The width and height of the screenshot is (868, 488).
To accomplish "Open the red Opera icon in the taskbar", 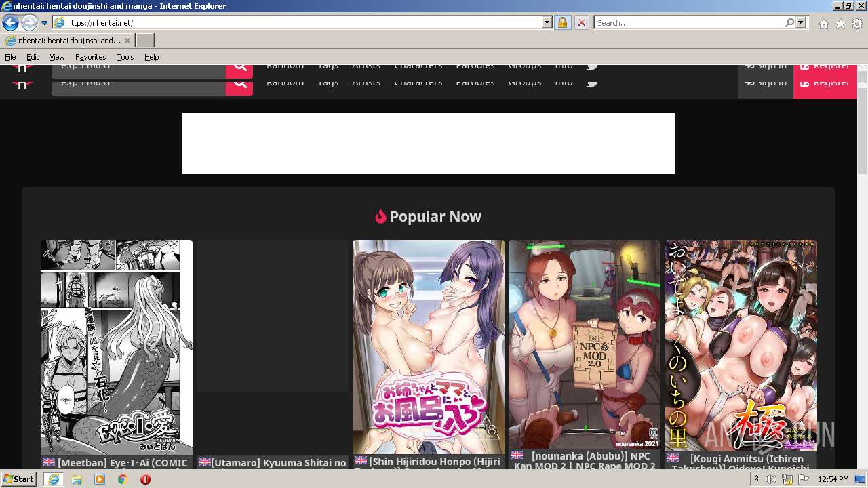I will tap(145, 479).
